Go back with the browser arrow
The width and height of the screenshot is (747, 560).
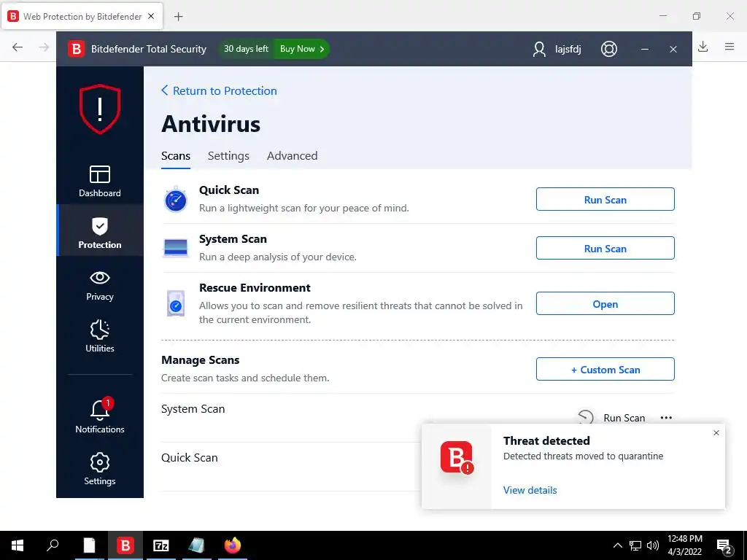point(18,47)
